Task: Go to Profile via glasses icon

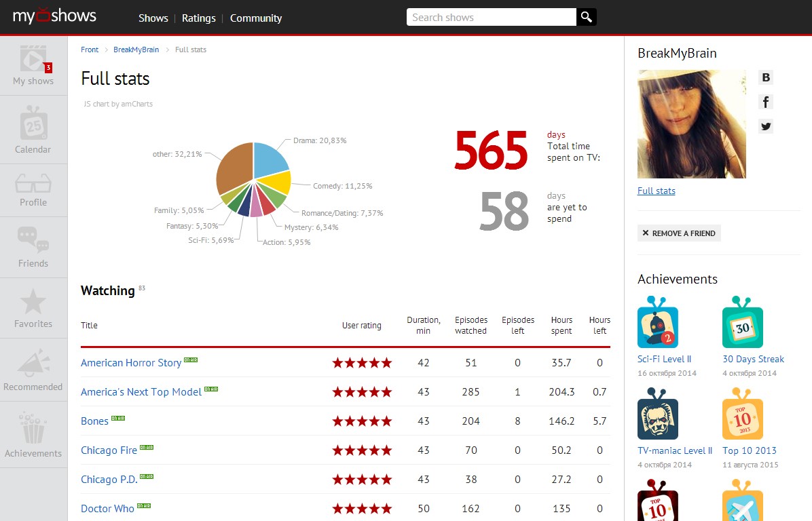Action: (x=33, y=190)
